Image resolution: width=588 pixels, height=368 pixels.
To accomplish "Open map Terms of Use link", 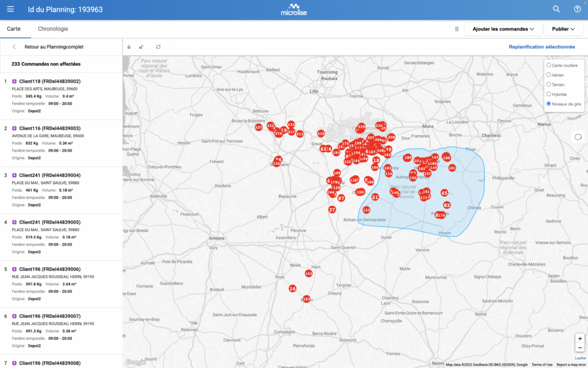I will tap(542, 365).
